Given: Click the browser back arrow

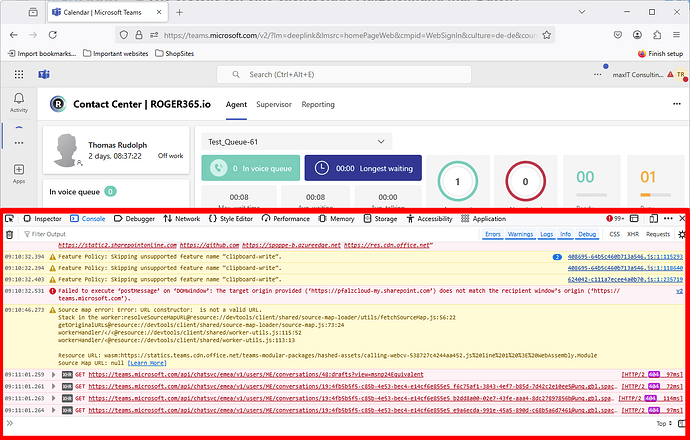Looking at the screenshot, I should pyautogui.click(x=14, y=35).
